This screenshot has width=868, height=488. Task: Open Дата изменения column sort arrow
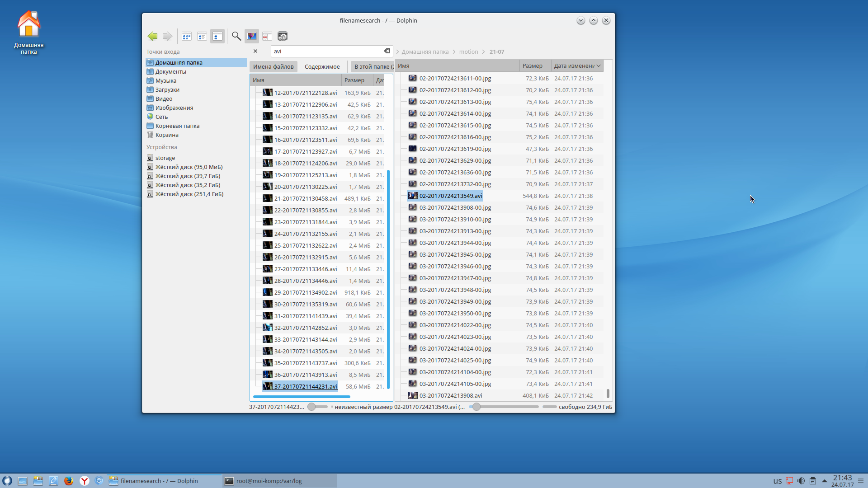pyautogui.click(x=599, y=66)
